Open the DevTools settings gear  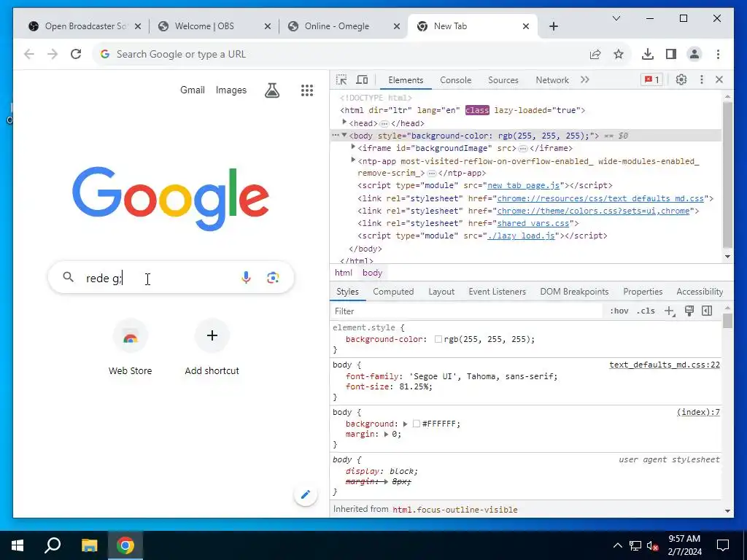point(681,79)
